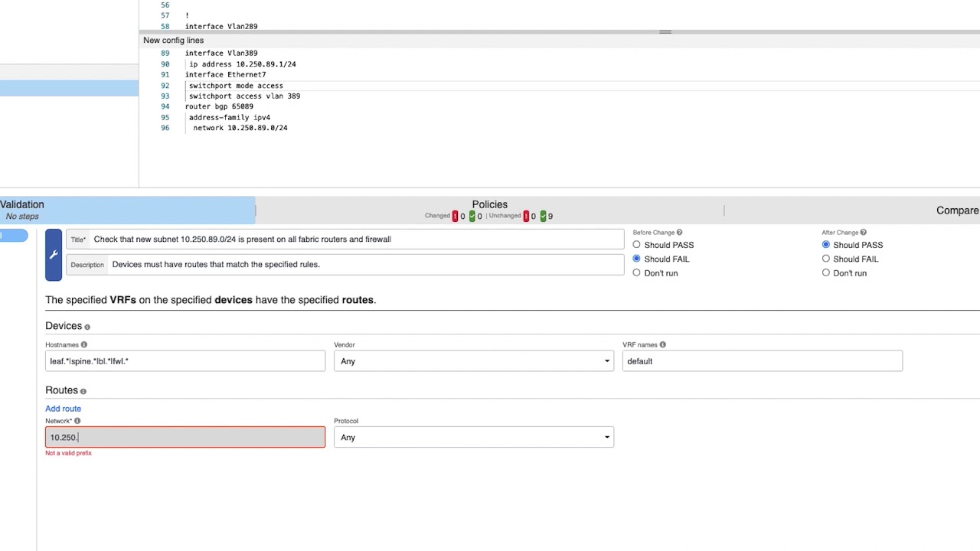This screenshot has width=980, height=551.
Task: Select Before Change Should PASS
Action: pyautogui.click(x=636, y=245)
